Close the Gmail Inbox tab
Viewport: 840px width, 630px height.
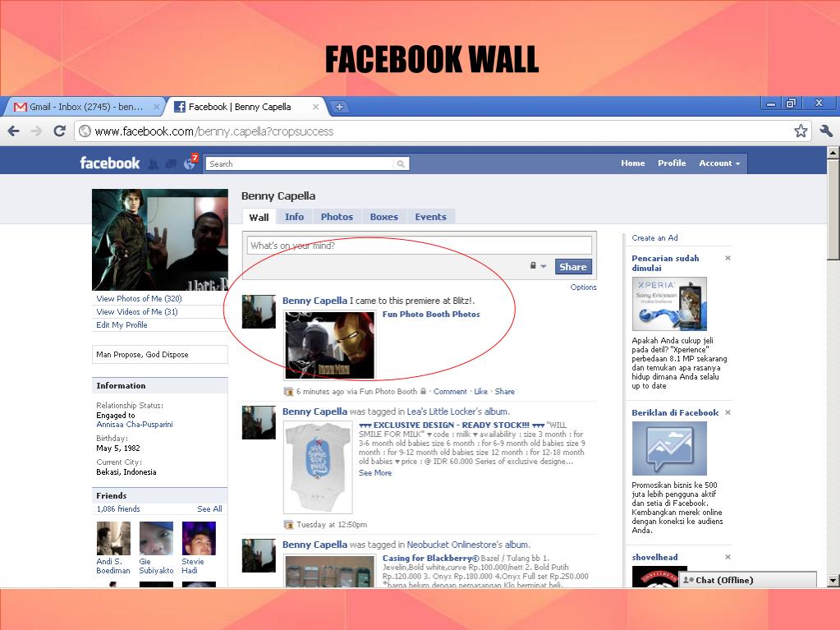pyautogui.click(x=157, y=107)
